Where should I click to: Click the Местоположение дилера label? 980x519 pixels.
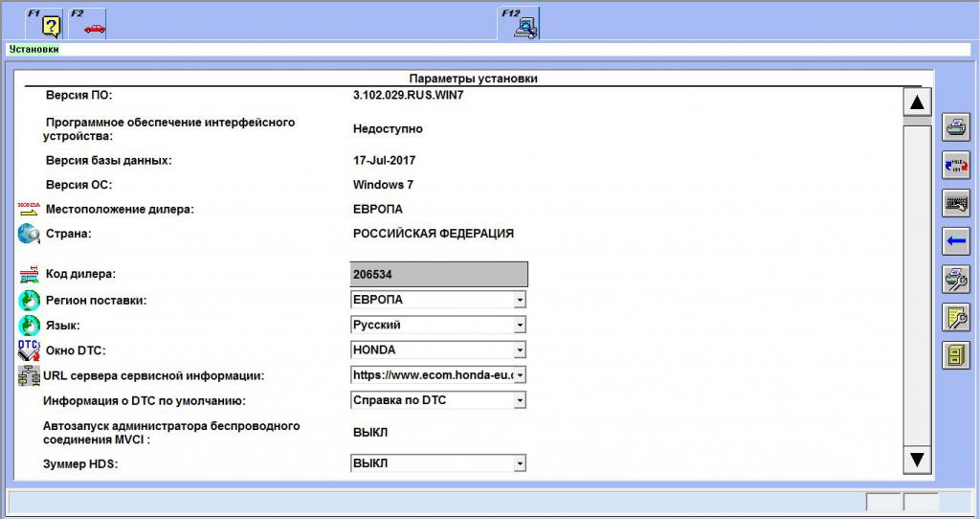coord(120,209)
